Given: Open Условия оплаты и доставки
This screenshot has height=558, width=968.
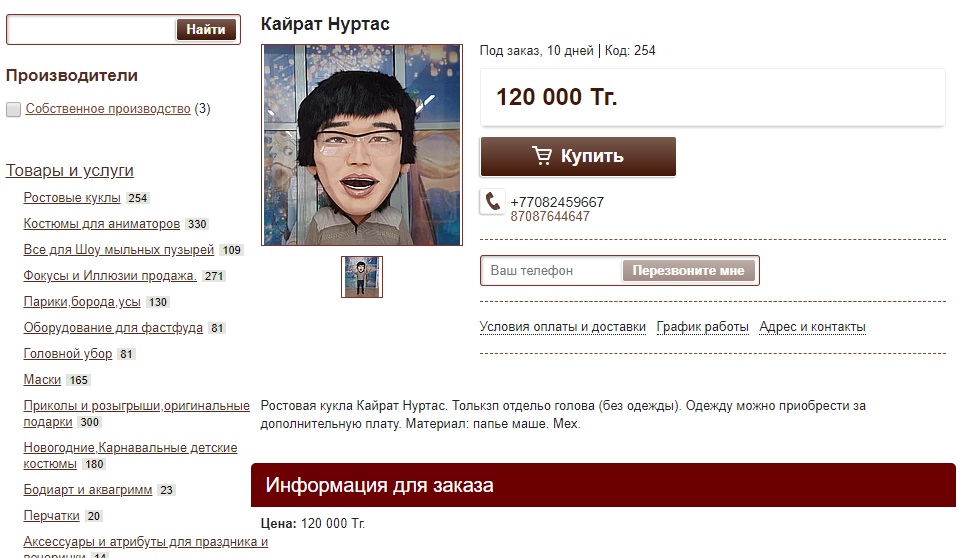Looking at the screenshot, I should (x=562, y=327).
